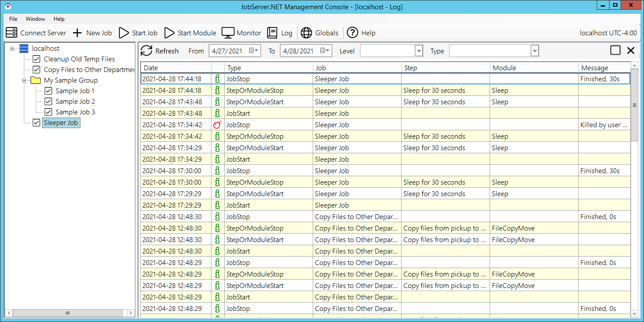The height and width of the screenshot is (322, 644).
Task: Collapse the My Sample Group folder
Action: [x=23, y=80]
